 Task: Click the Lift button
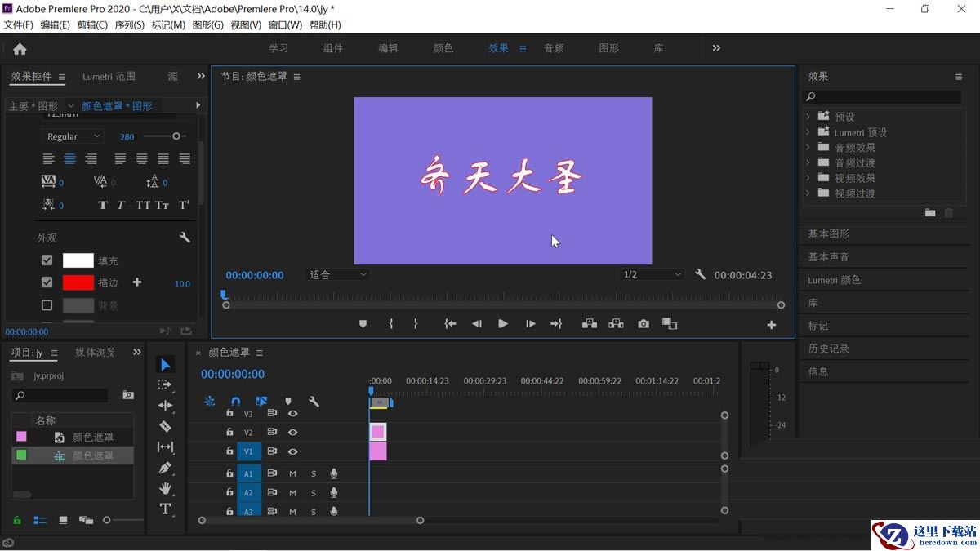coord(589,324)
